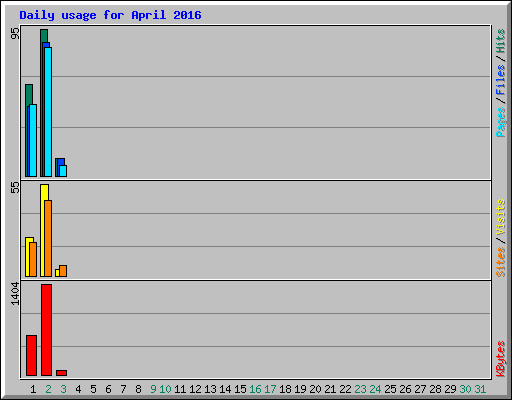512x400 pixels.
Task: Click the 'Sites' legend label
Action: click(501, 262)
